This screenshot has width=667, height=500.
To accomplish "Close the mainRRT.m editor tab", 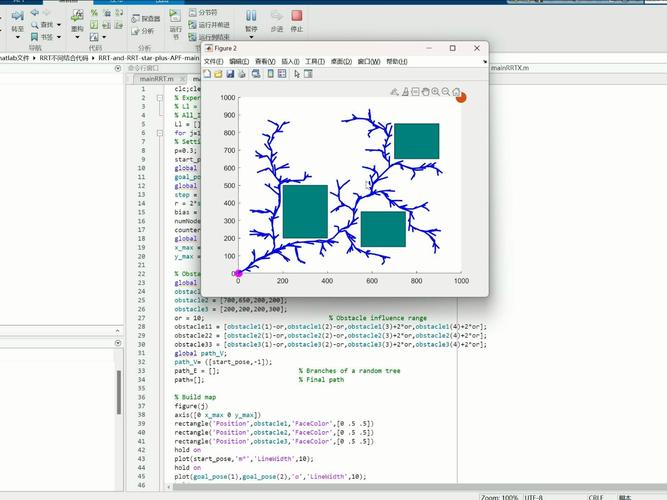I will pyautogui.click(x=182, y=79).
